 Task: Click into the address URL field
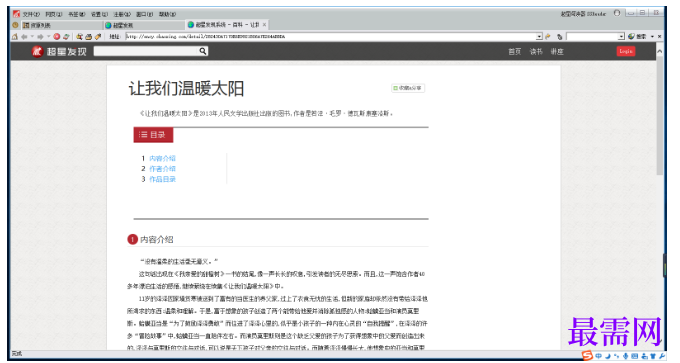(x=330, y=37)
